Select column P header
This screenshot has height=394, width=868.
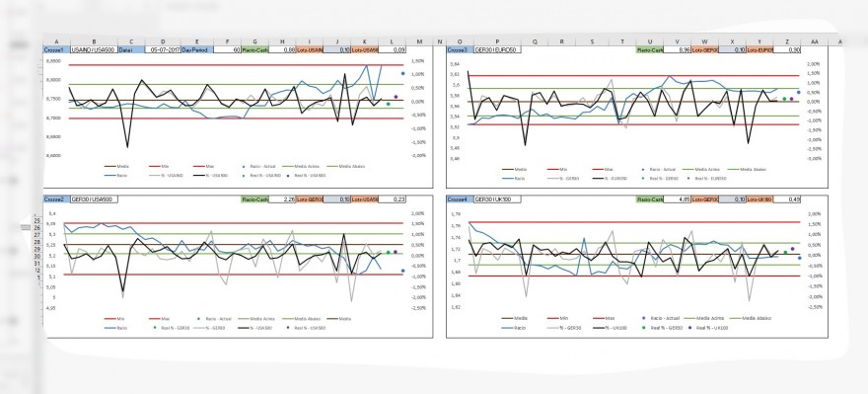(x=497, y=41)
